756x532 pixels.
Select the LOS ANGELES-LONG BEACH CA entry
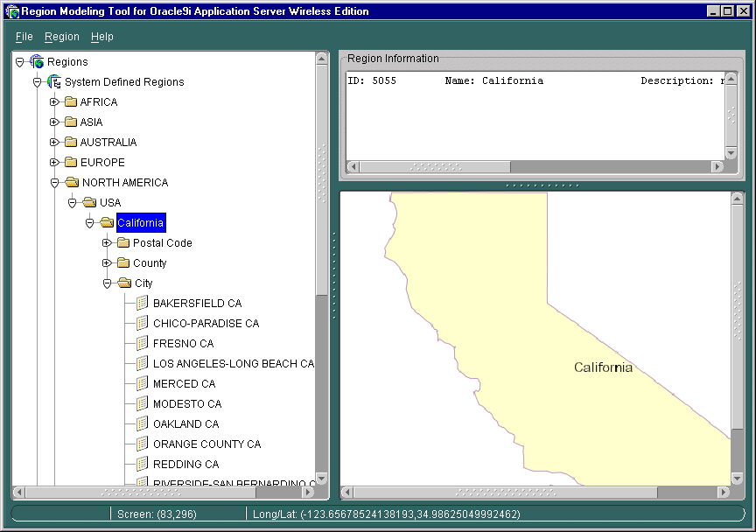point(234,364)
